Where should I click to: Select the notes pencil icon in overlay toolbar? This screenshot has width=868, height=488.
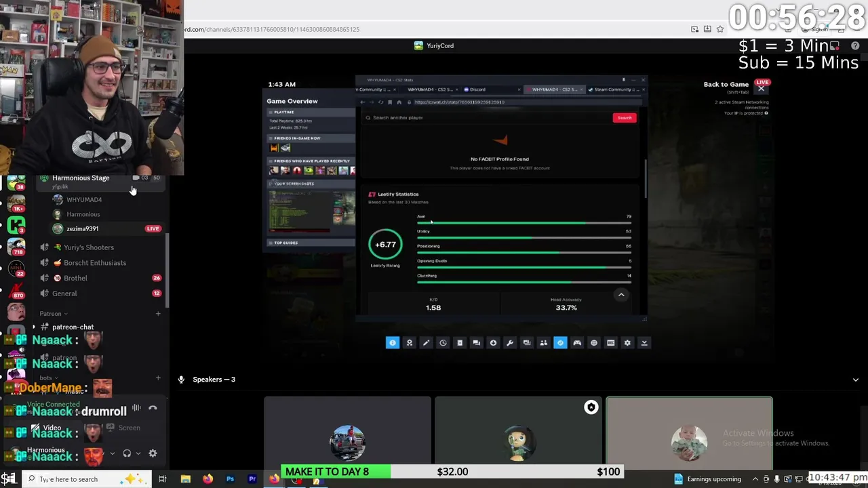coord(426,343)
